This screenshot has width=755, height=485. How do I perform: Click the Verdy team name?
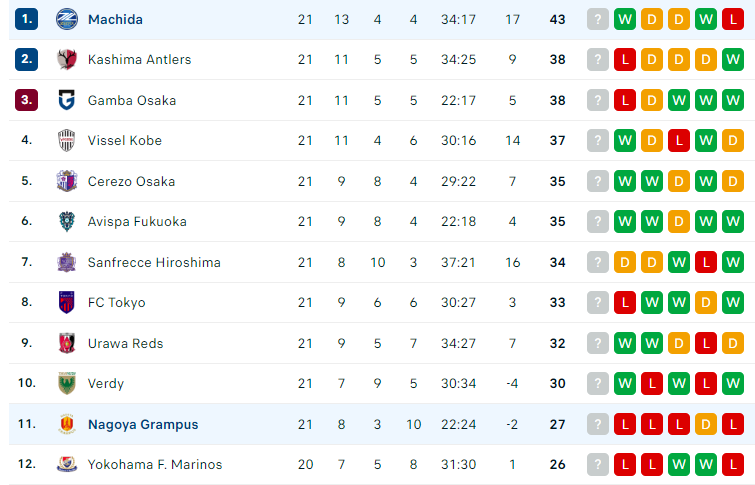[x=106, y=384]
